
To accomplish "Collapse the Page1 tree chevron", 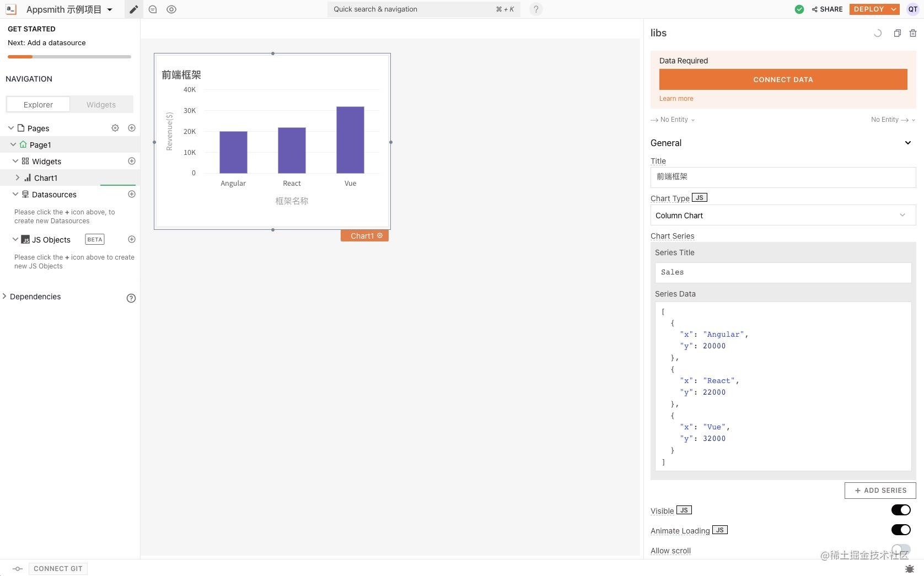I will tap(13, 144).
